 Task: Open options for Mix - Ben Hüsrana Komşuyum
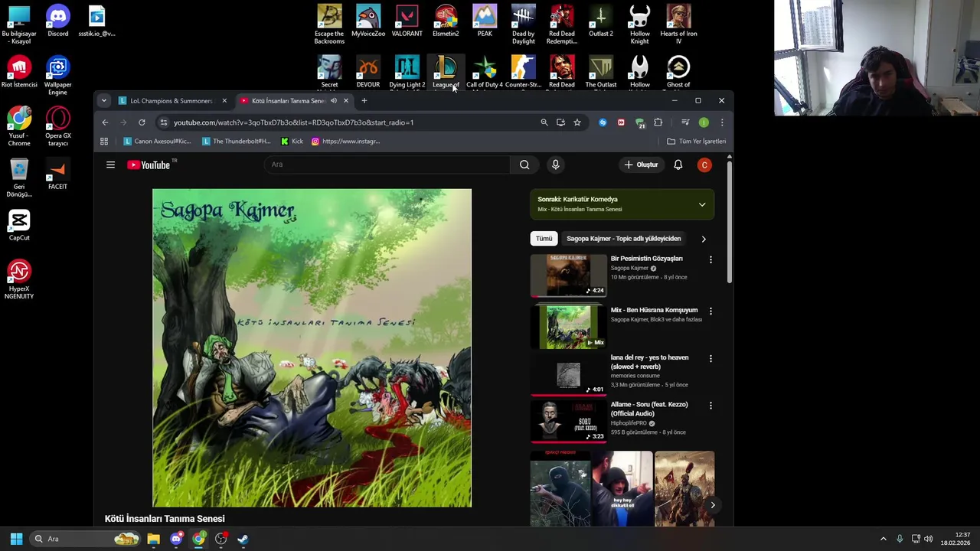pyautogui.click(x=710, y=311)
